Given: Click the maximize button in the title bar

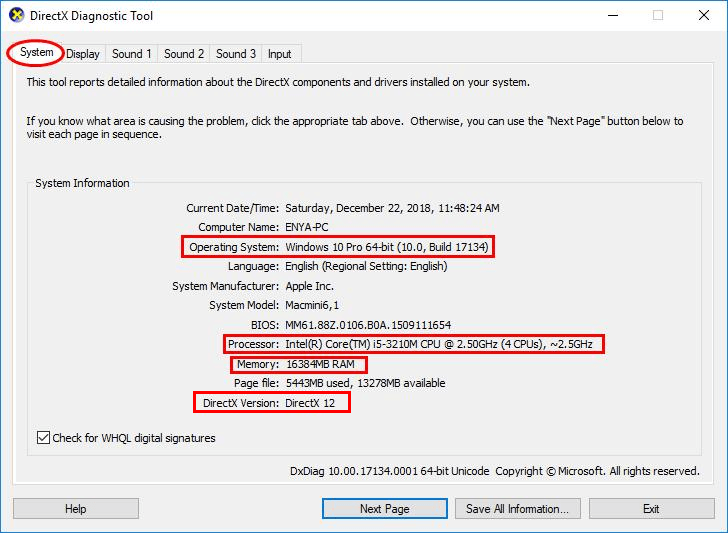Looking at the screenshot, I should pos(657,16).
